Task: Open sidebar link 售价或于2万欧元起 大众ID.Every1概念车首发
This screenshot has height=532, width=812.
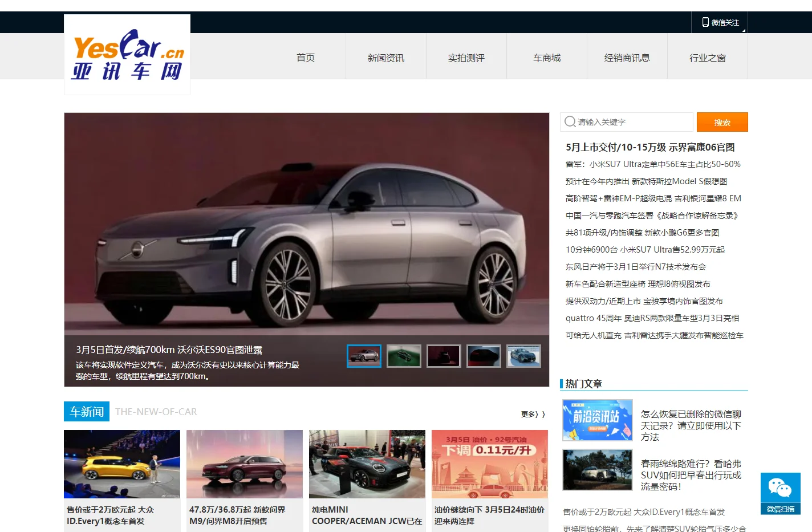Action: 644,512
